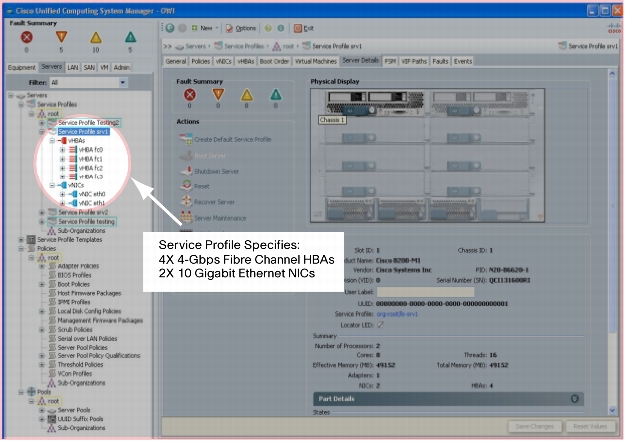Select Service Profile srv1 in the tree

pos(83,132)
